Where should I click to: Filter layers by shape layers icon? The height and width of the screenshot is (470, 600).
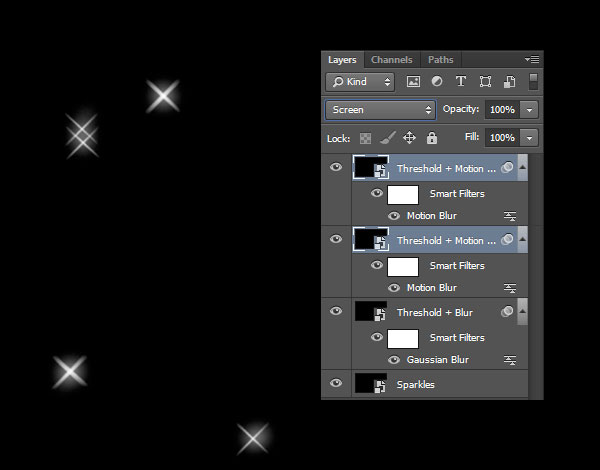pos(485,82)
